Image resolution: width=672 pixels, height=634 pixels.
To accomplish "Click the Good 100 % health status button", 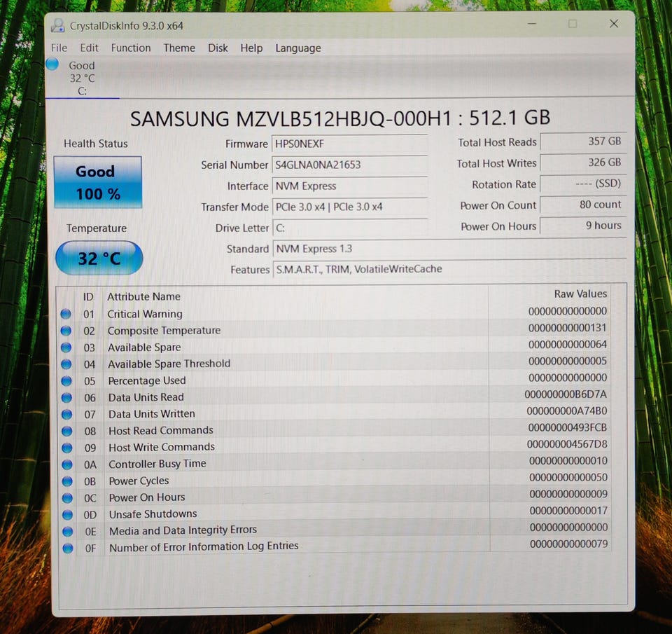I will click(98, 182).
